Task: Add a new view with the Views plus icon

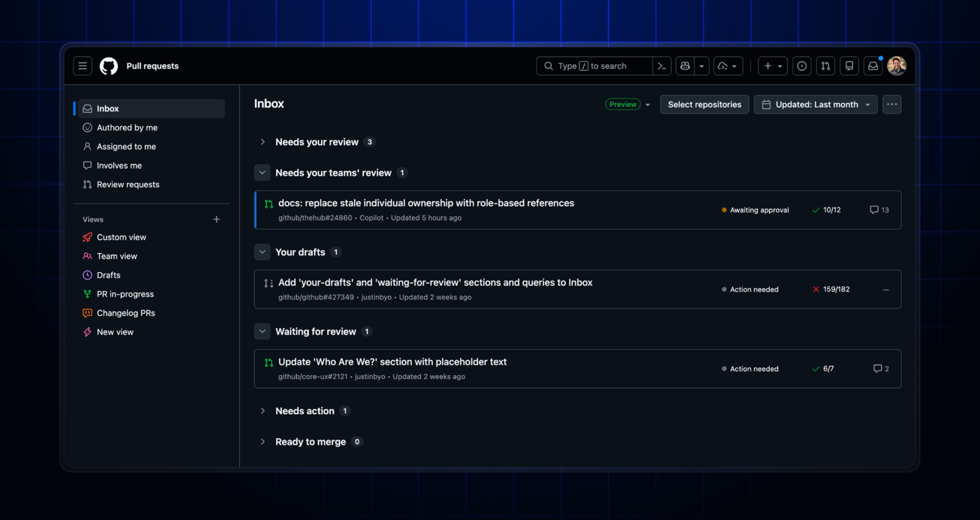Action: point(217,219)
